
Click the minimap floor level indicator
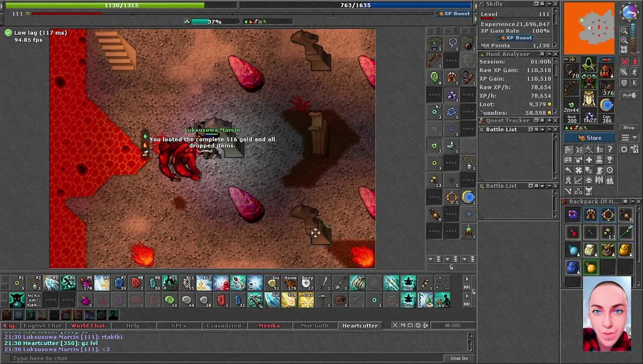click(635, 39)
